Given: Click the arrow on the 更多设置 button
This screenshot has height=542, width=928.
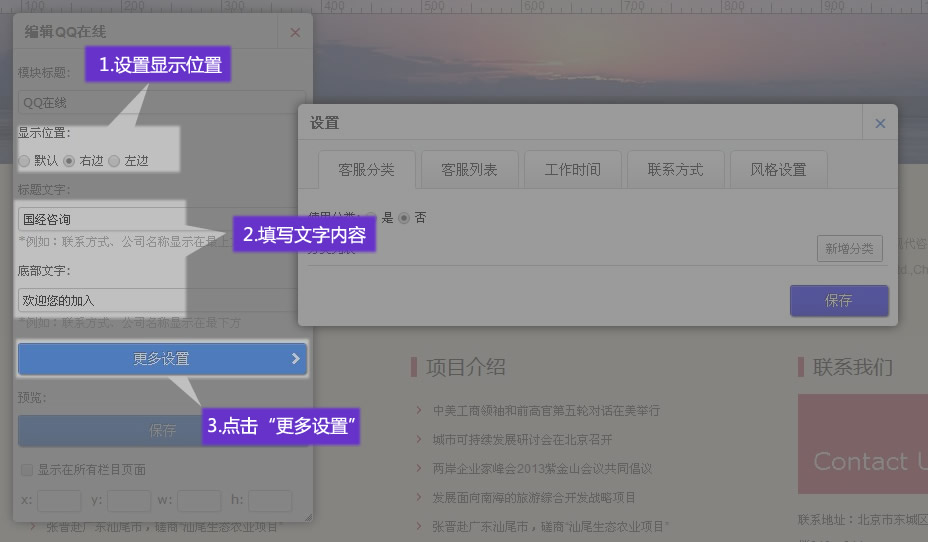Looking at the screenshot, I should coord(295,359).
